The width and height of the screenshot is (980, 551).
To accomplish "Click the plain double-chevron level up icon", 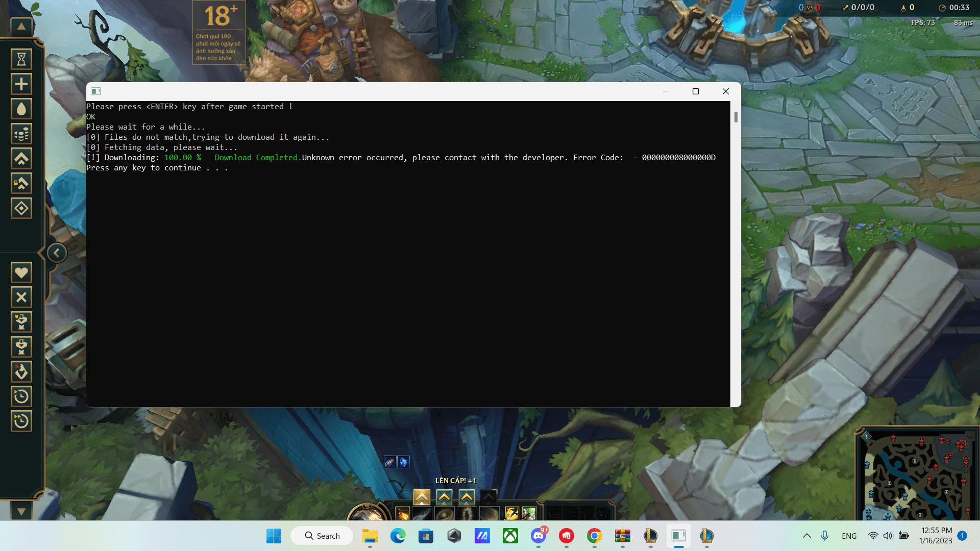I will pos(21,159).
